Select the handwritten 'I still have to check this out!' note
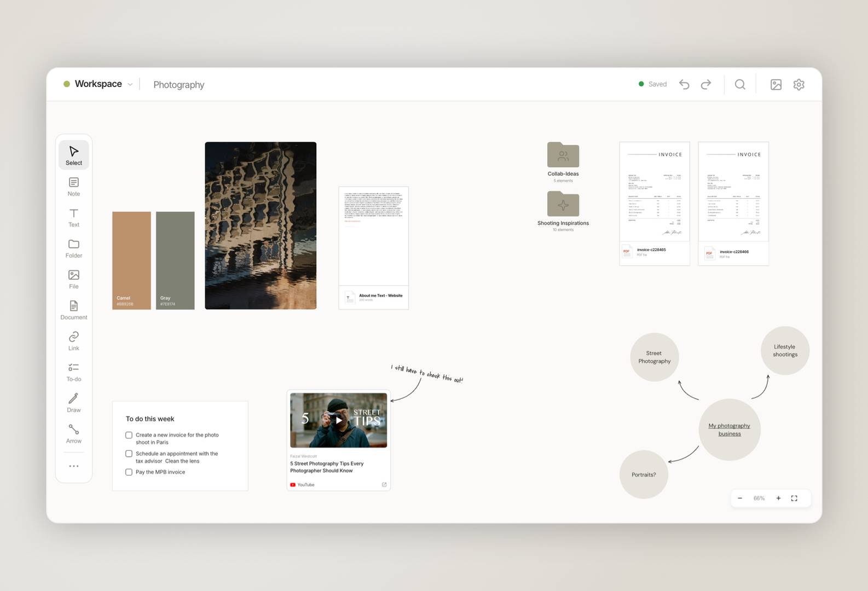 point(427,374)
